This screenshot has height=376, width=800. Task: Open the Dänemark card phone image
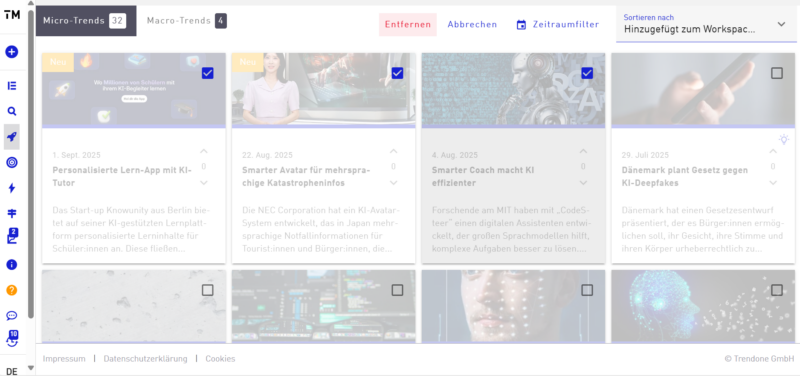pyautogui.click(x=703, y=89)
